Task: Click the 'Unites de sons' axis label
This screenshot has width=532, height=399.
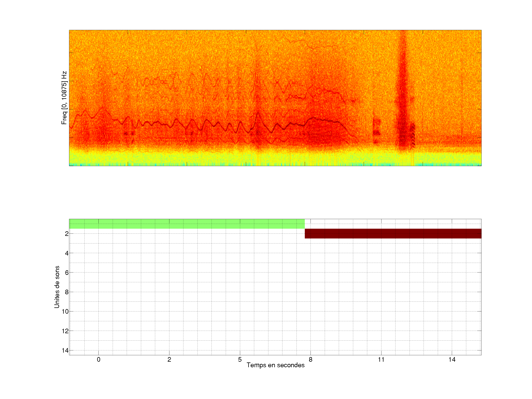Action: point(57,287)
